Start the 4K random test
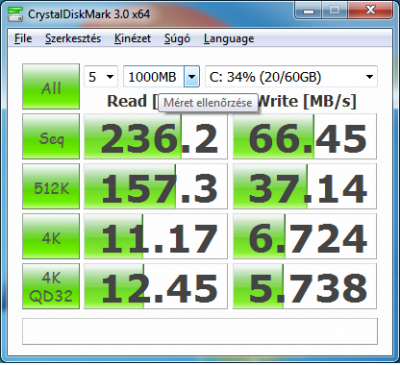The height and width of the screenshot is (365, 400). click(51, 236)
